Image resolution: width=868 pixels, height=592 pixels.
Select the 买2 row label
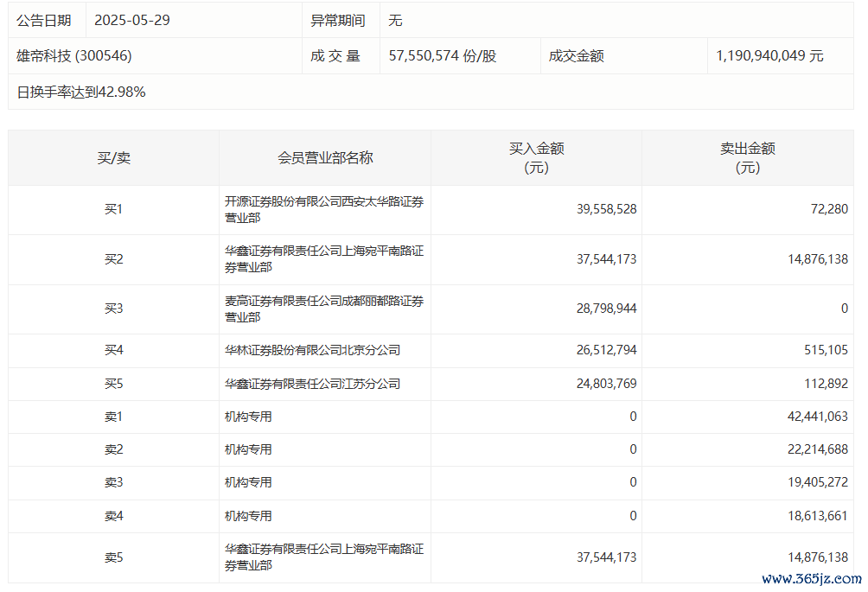click(x=113, y=259)
